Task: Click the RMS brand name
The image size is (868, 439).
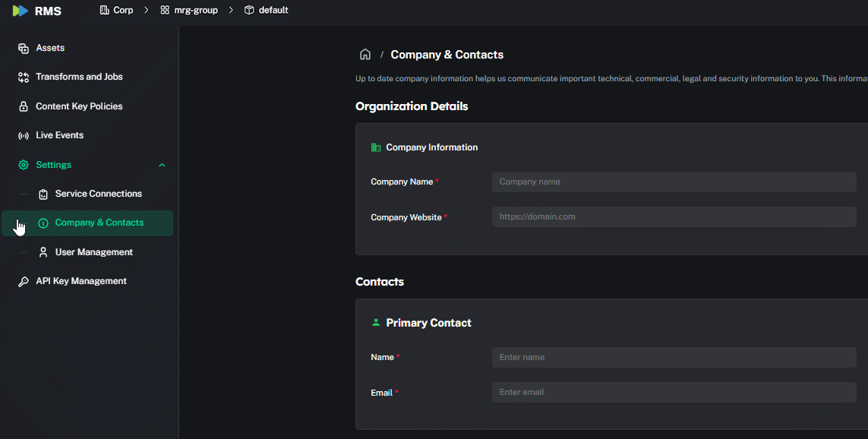Action: (x=48, y=11)
